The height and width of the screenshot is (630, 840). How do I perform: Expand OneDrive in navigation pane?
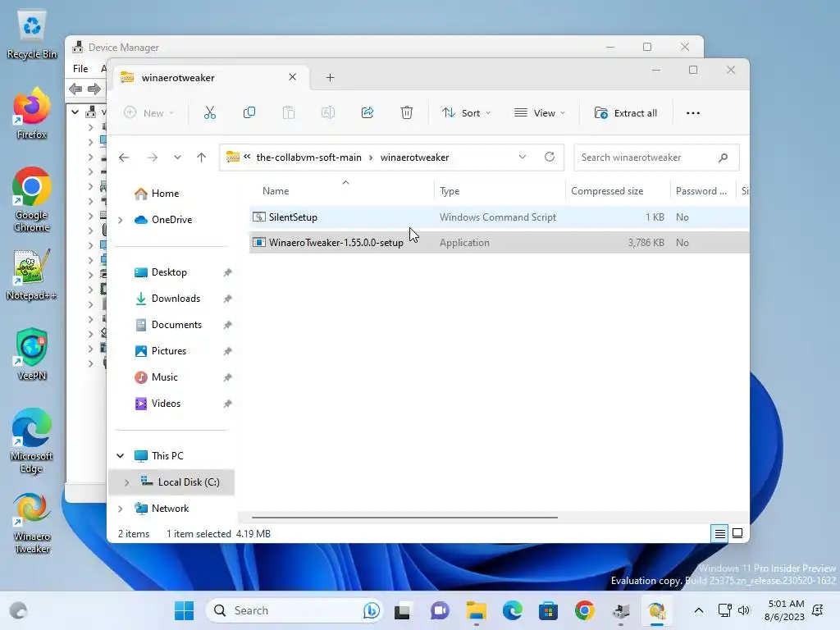click(x=121, y=220)
